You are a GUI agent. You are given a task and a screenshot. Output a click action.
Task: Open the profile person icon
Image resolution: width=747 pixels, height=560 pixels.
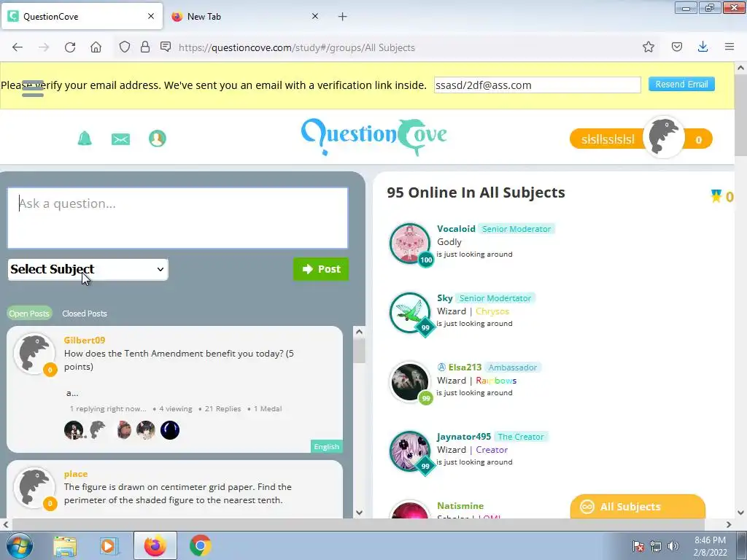(158, 139)
